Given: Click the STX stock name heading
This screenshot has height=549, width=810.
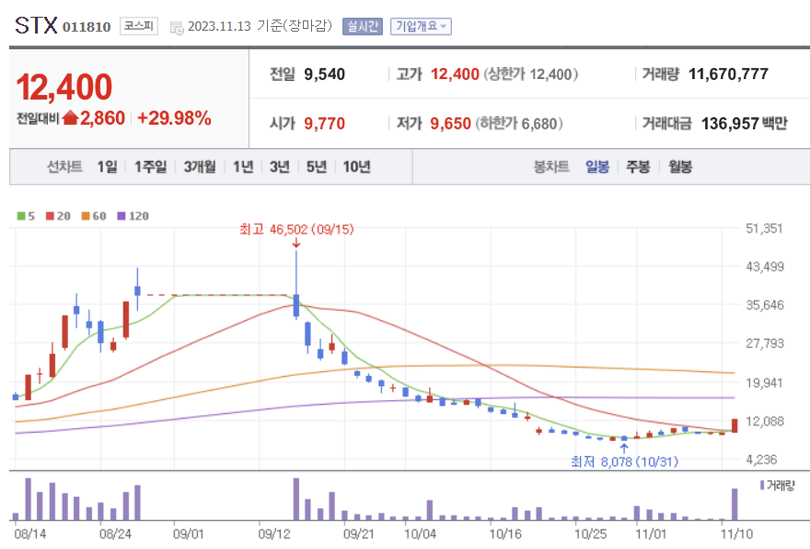Looking at the screenshot, I should click(36, 25).
